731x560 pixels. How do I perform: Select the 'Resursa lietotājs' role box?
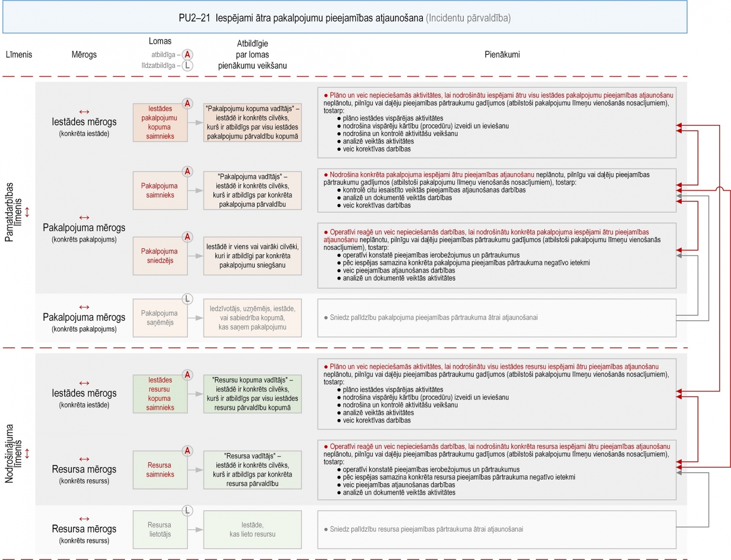(x=160, y=530)
